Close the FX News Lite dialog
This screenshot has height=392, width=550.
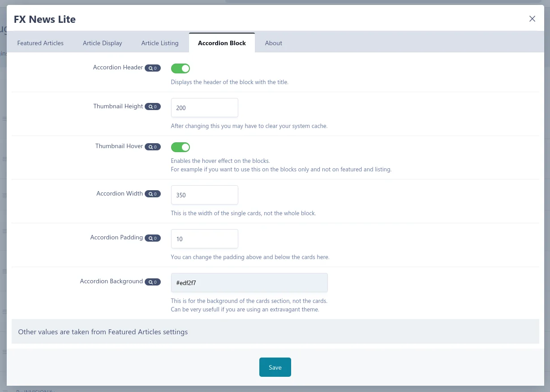(532, 19)
